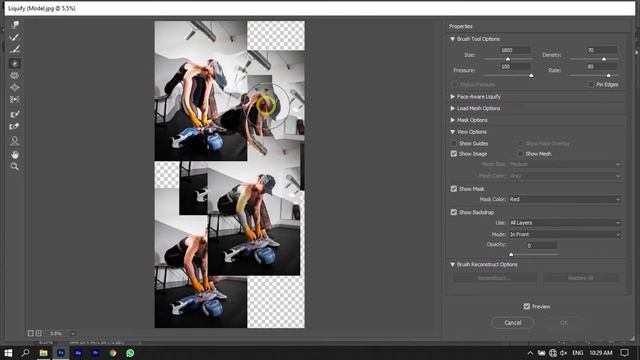Viewport: 640px width, 360px height.
Task: Select the Forward Warp tool
Action: [15, 25]
